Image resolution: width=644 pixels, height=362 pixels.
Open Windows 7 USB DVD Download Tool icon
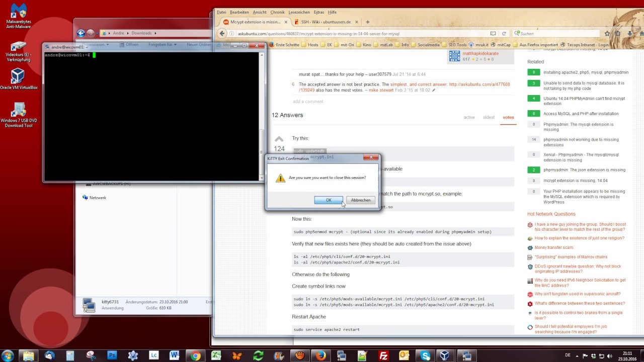pos(19,115)
